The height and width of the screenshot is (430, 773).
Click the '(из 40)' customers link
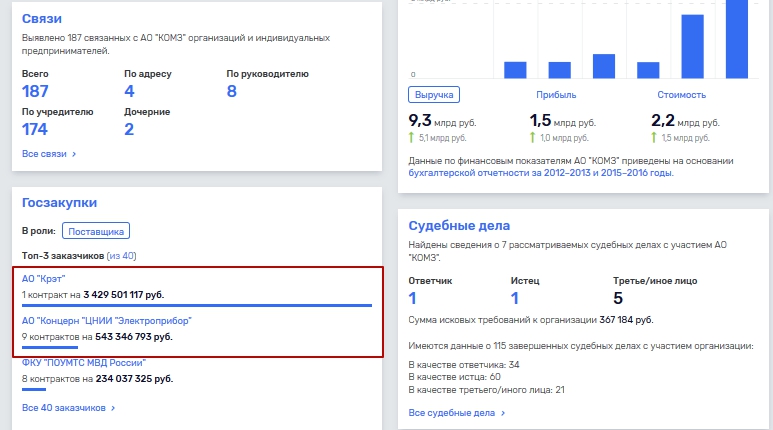coord(121,256)
